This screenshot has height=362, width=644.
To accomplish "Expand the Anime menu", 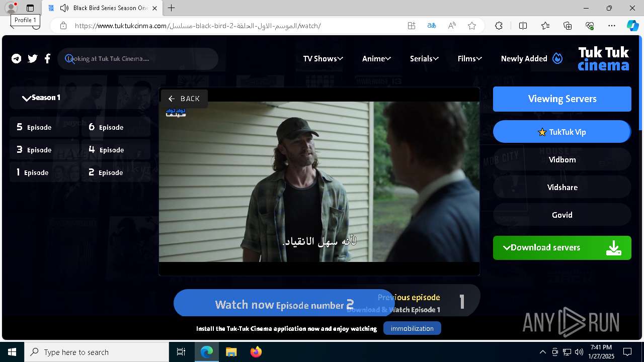I will (376, 59).
